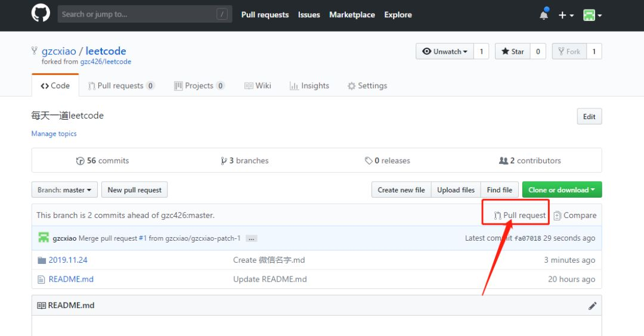Open the plus create-new menu

tap(566, 15)
